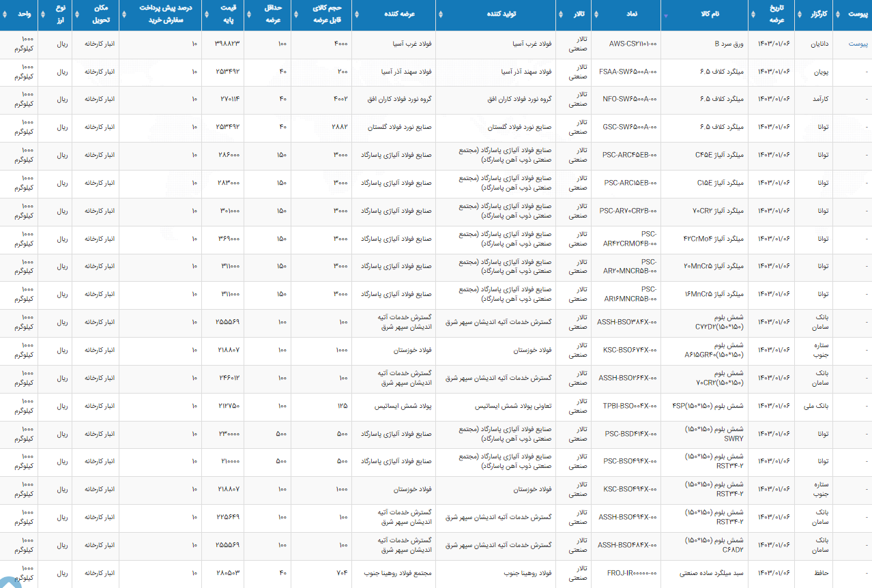Click the broker name حافظ
Image resolution: width=872 pixels, height=588 pixels.
(821, 574)
